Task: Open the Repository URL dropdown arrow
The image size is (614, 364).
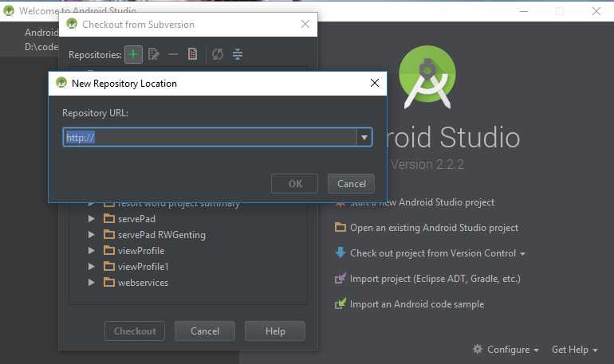Action: 364,137
